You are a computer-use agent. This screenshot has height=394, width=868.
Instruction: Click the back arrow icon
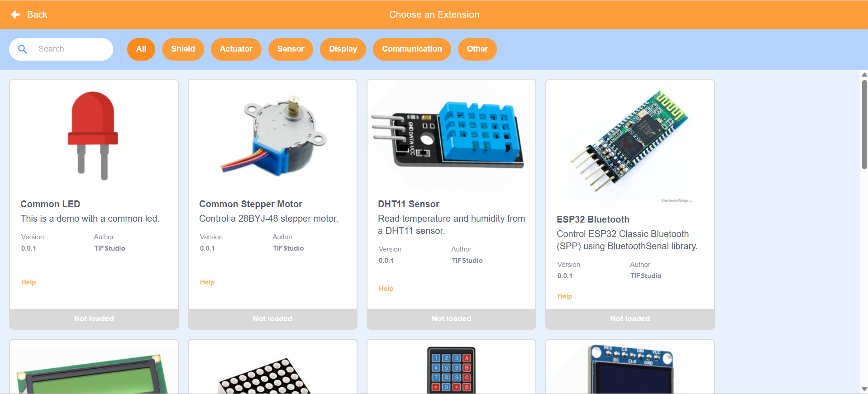click(x=16, y=14)
